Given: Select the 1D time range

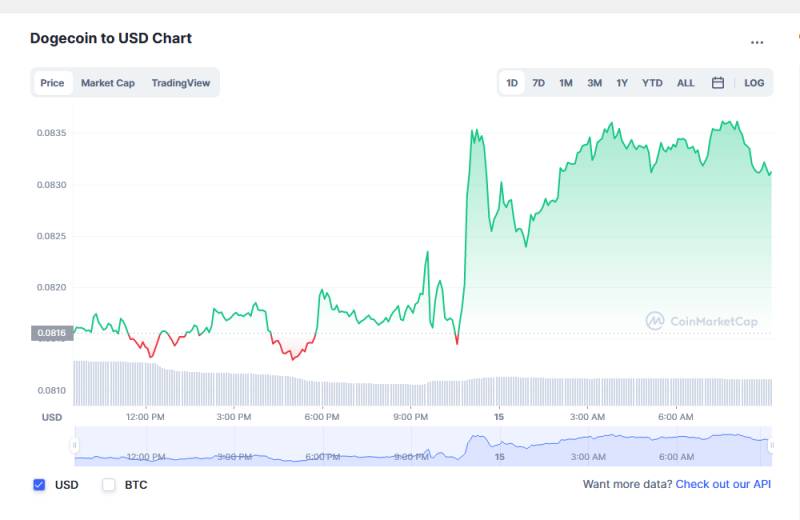Looking at the screenshot, I should (512, 83).
